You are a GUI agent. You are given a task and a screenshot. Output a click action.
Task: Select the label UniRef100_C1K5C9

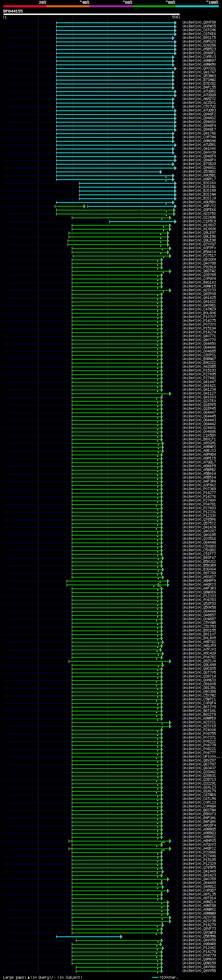pyautogui.click(x=199, y=221)
